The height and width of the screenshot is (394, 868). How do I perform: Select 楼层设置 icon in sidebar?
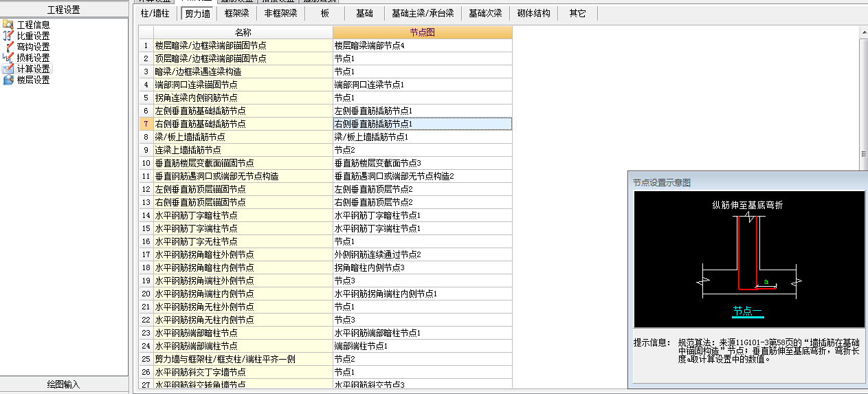click(x=8, y=80)
